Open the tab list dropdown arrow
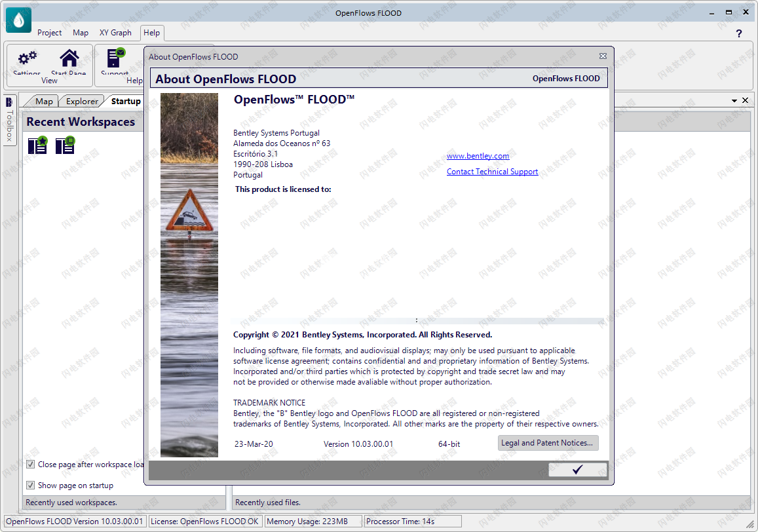Image resolution: width=758 pixels, height=532 pixels. (x=734, y=101)
